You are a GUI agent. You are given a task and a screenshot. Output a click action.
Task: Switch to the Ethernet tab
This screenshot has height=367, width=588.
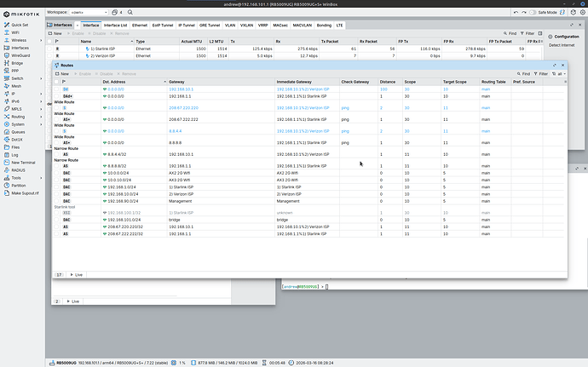click(140, 25)
